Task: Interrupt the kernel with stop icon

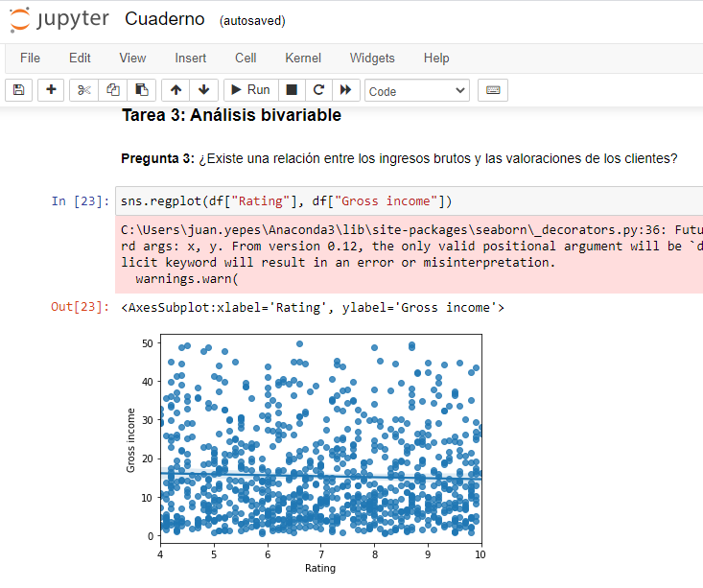Action: click(292, 90)
